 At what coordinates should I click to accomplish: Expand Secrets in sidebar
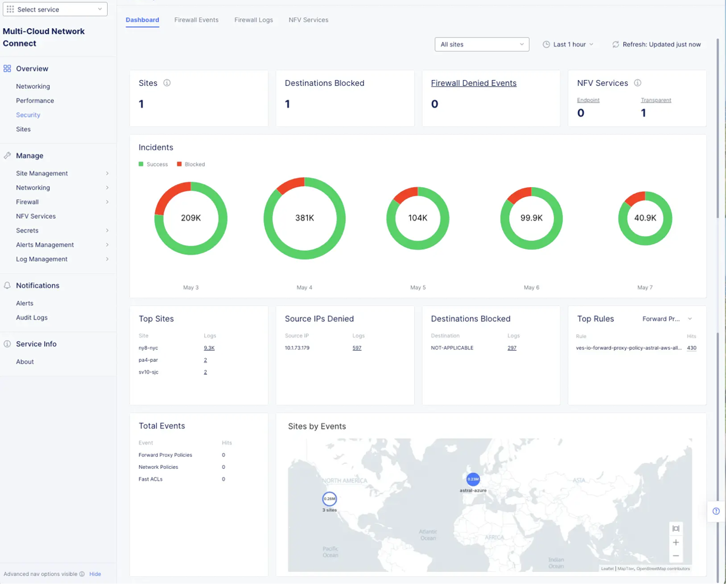(x=62, y=231)
